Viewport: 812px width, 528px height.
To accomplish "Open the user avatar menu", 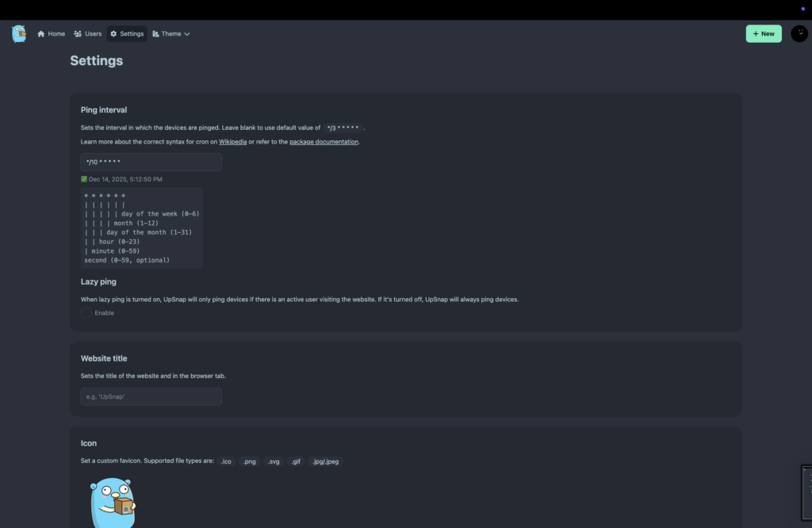I will [x=799, y=33].
